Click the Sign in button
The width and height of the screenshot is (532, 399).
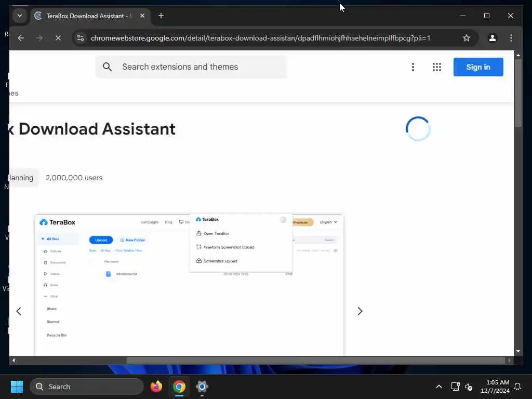pyautogui.click(x=478, y=67)
